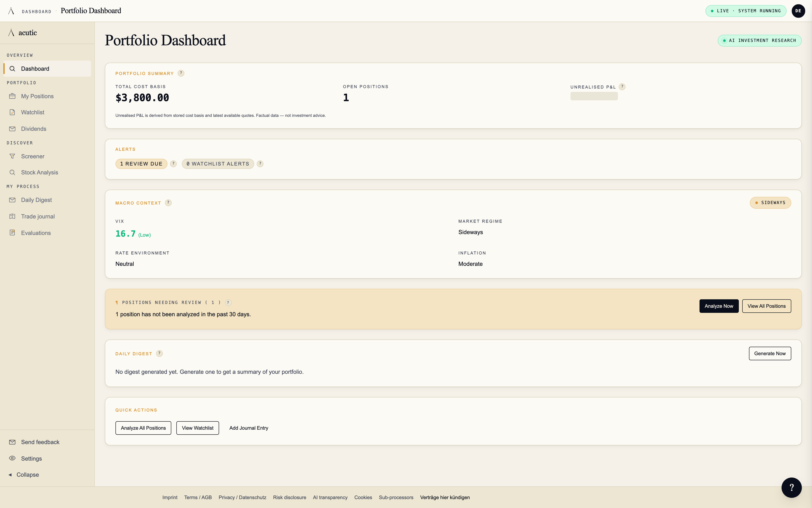
Task: Open the Imprint footer link
Action: tap(170, 497)
